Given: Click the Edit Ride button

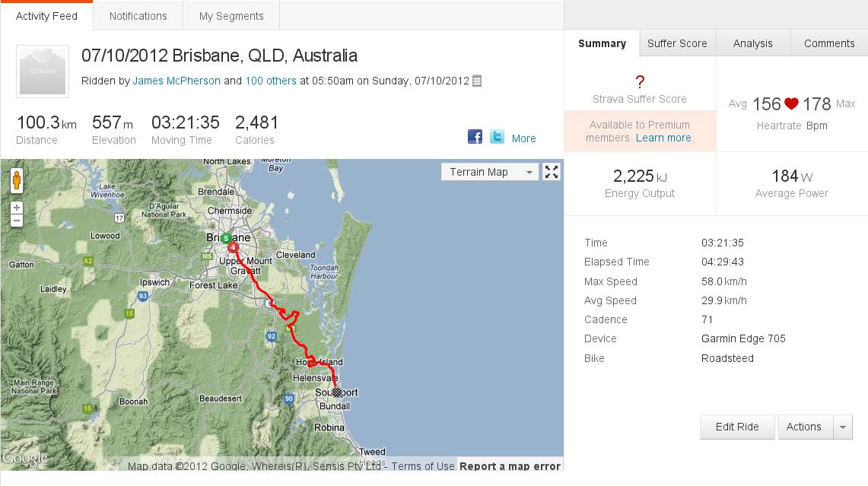Looking at the screenshot, I should coord(737,427).
